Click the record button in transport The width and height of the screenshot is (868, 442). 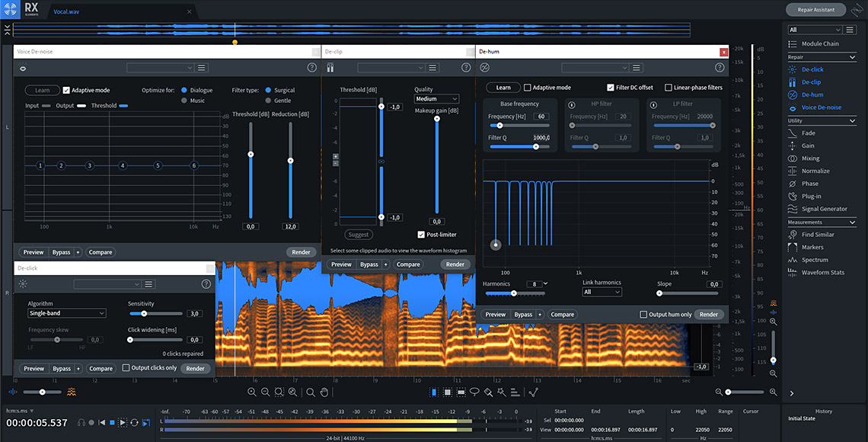coord(92,423)
